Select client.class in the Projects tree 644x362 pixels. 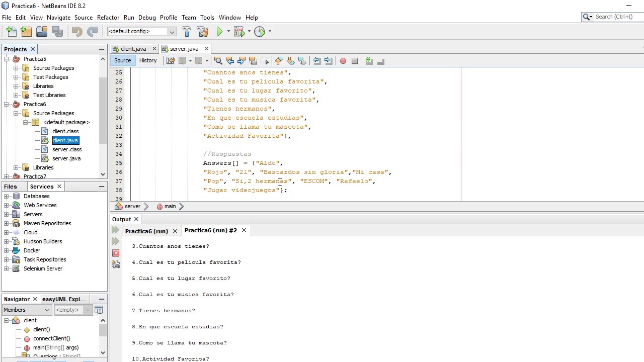click(65, 131)
